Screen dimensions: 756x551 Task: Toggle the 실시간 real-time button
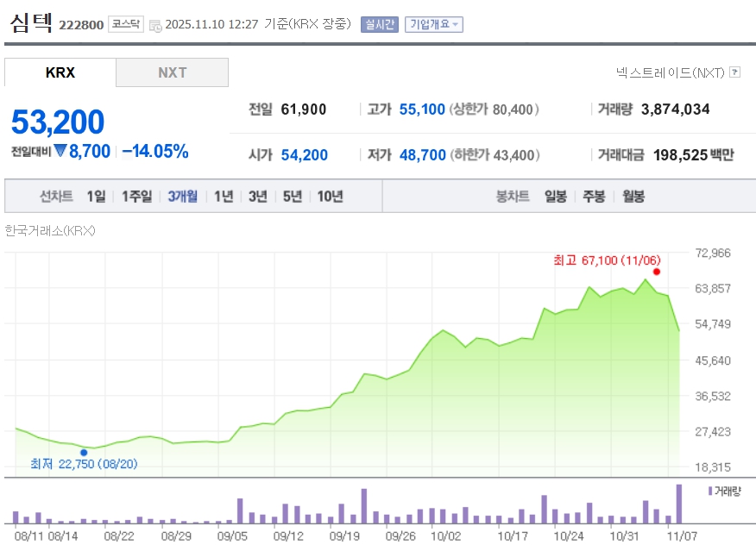[x=380, y=24]
